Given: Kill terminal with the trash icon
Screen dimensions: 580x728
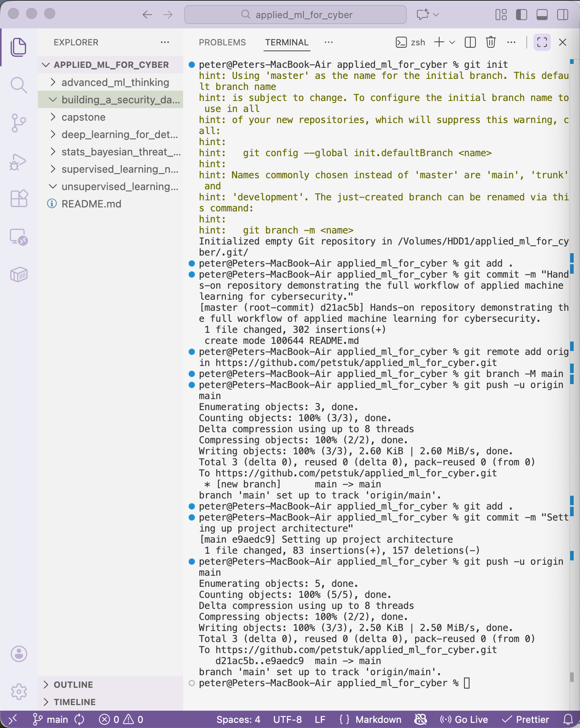Looking at the screenshot, I should [490, 42].
